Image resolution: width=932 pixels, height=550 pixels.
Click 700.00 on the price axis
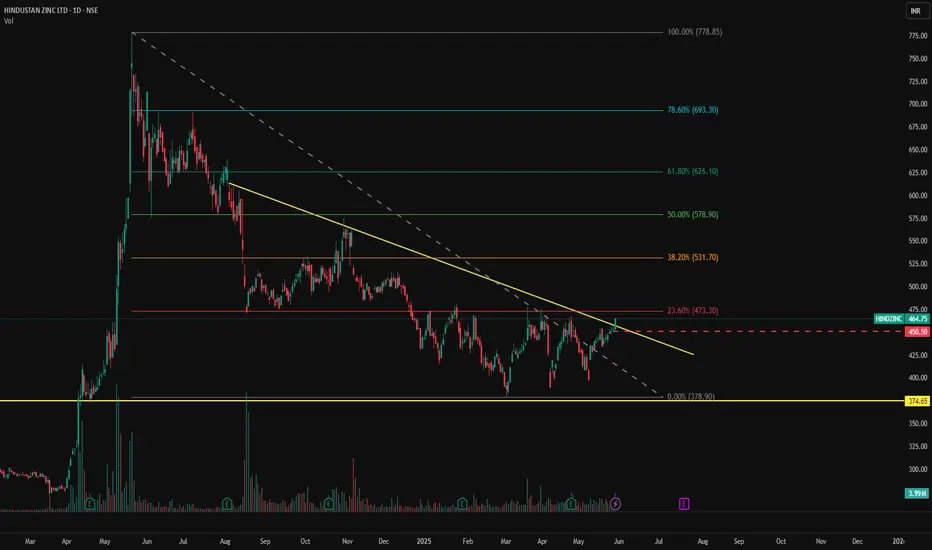click(x=918, y=104)
